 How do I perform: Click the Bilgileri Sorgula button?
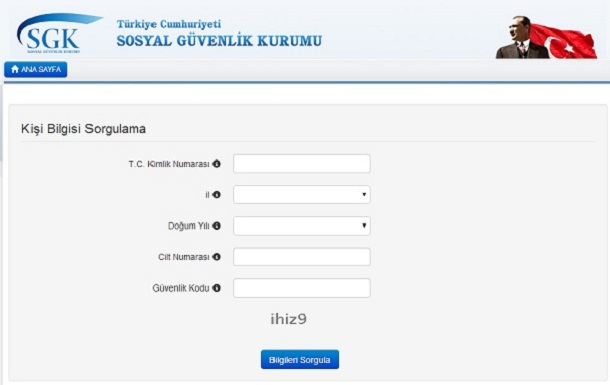tap(300, 360)
